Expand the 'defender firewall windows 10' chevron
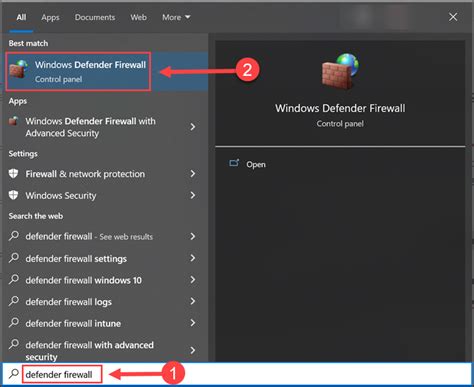 coord(193,280)
